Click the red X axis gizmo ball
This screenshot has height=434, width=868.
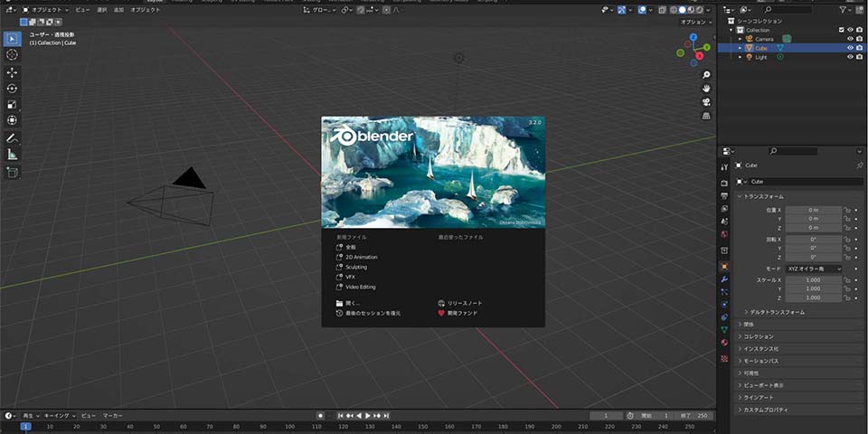(700, 56)
